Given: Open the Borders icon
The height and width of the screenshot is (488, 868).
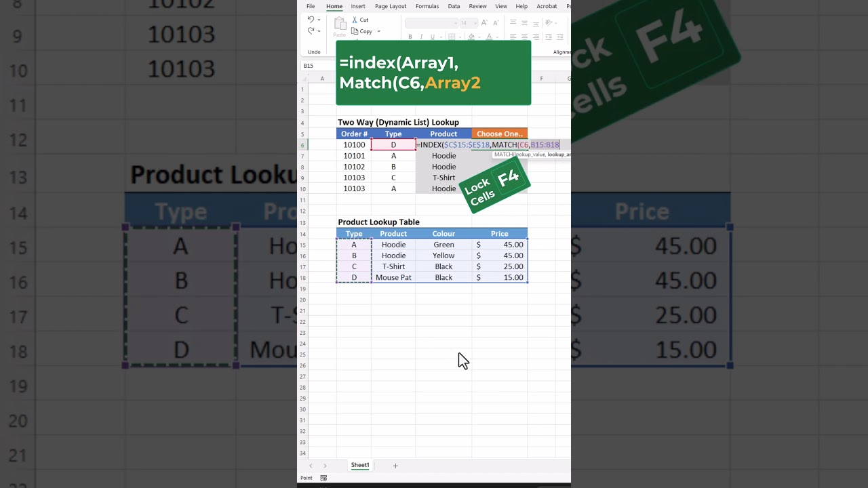Looking at the screenshot, I should coord(452,37).
